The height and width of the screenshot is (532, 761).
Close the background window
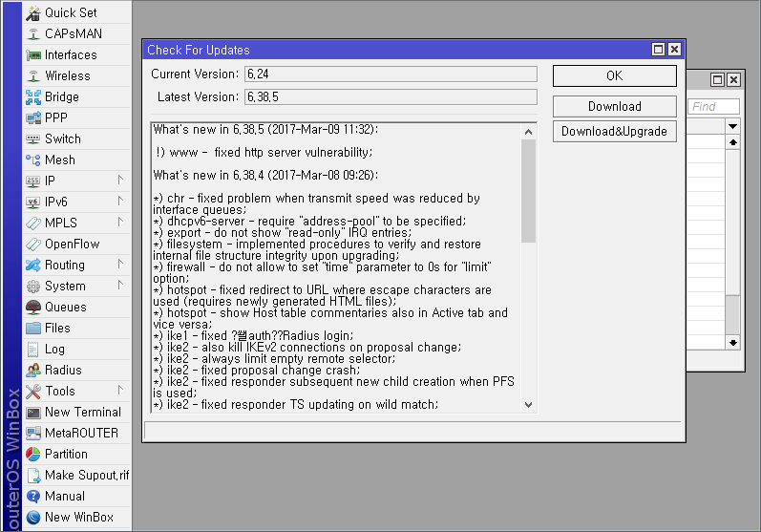coord(733,79)
